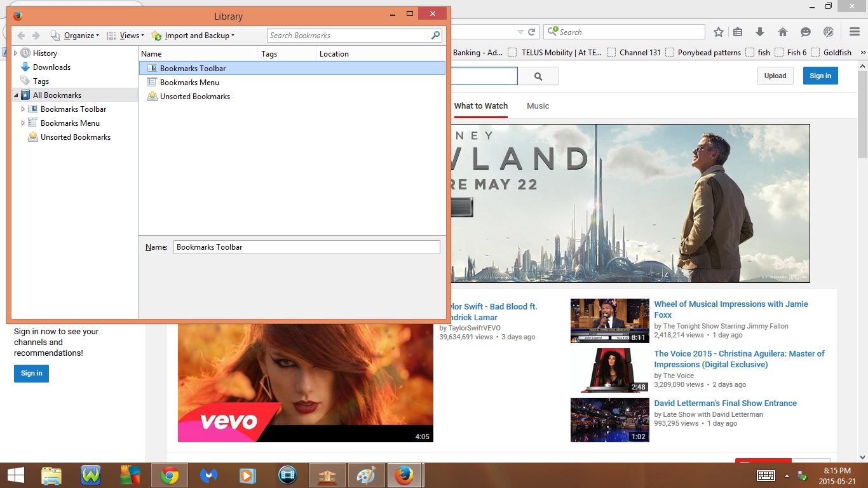Show more bookmarks chevron

(863, 53)
